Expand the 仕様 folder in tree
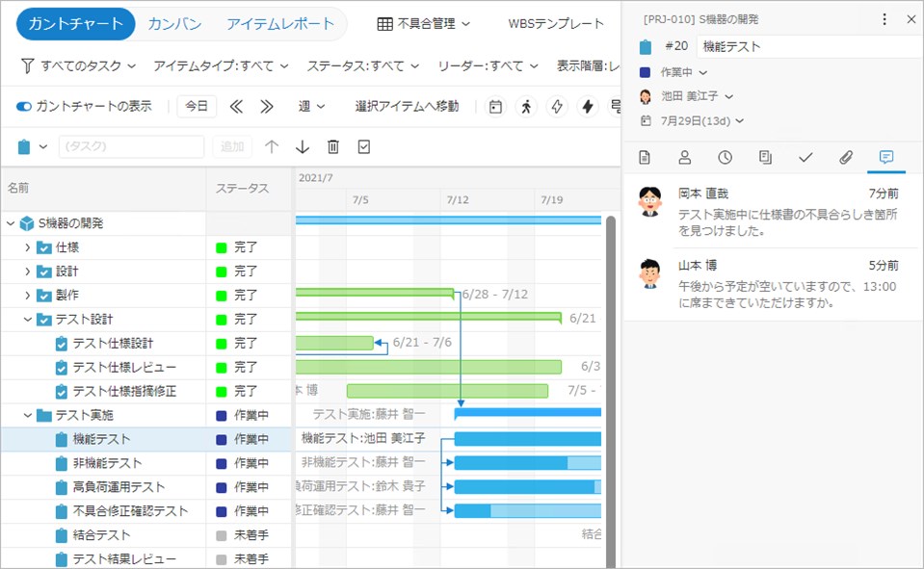The height and width of the screenshot is (569, 924). (x=27, y=247)
